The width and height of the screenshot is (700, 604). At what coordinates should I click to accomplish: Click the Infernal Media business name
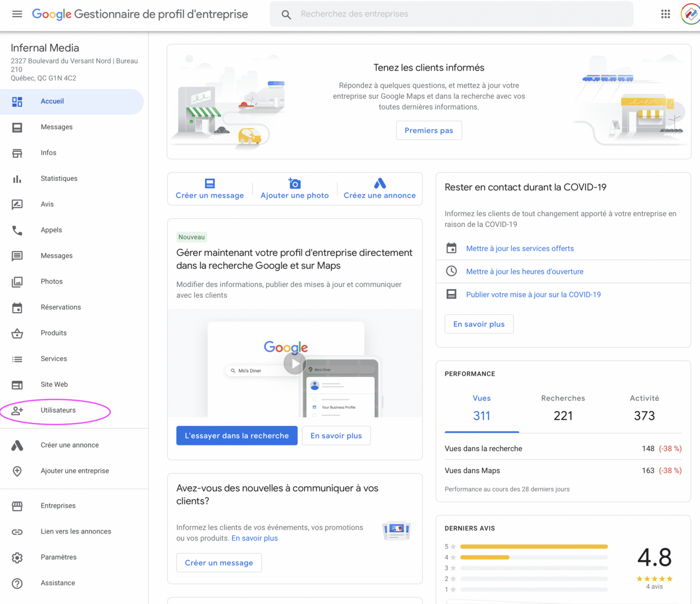(x=45, y=48)
